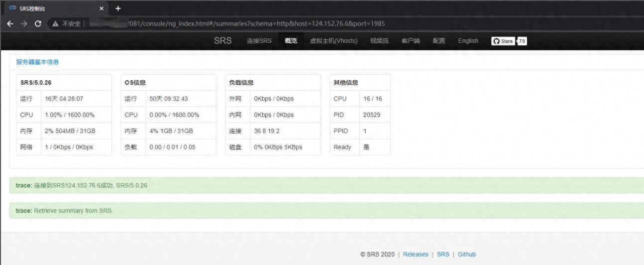
Task: Click the 外网 row label
Action: click(x=235, y=99)
